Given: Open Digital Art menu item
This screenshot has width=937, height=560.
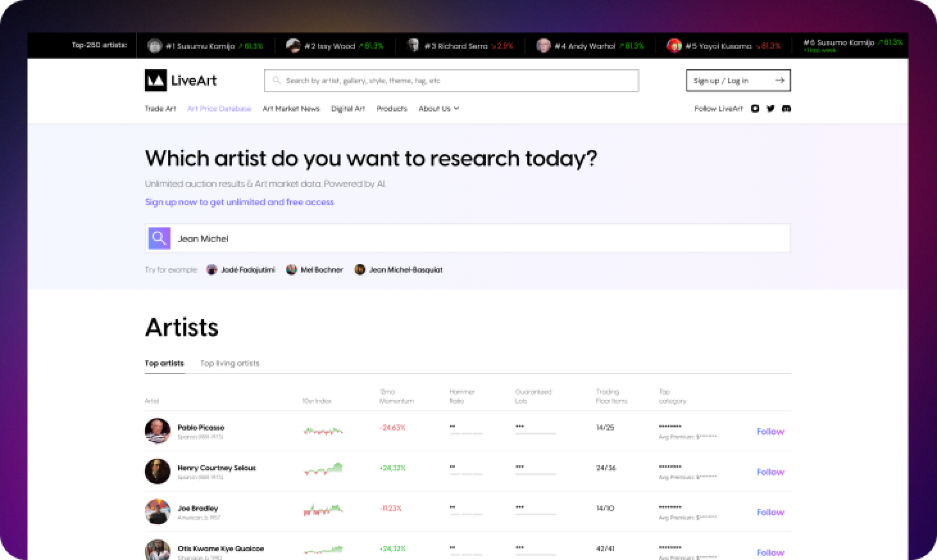Looking at the screenshot, I should [x=348, y=109].
